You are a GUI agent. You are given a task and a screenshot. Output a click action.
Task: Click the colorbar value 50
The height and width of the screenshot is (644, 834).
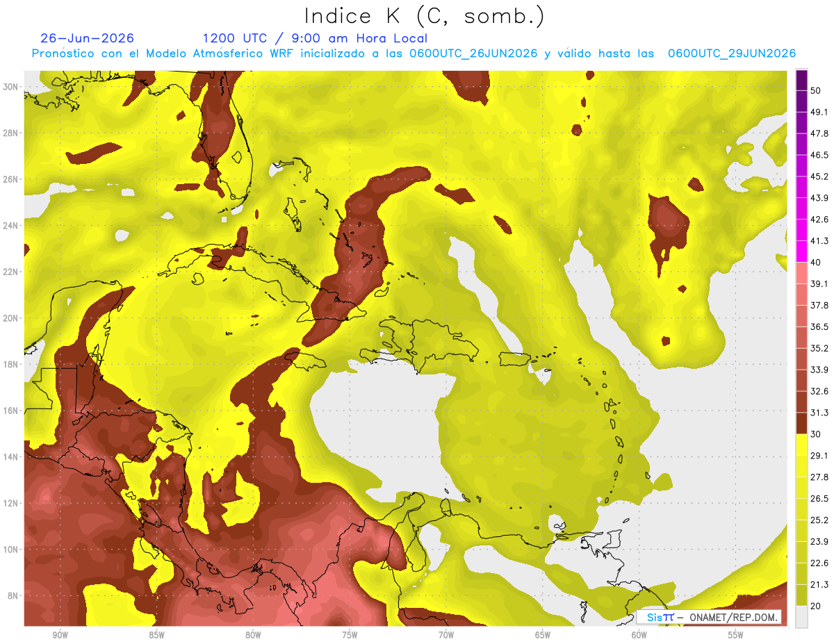coord(816,90)
